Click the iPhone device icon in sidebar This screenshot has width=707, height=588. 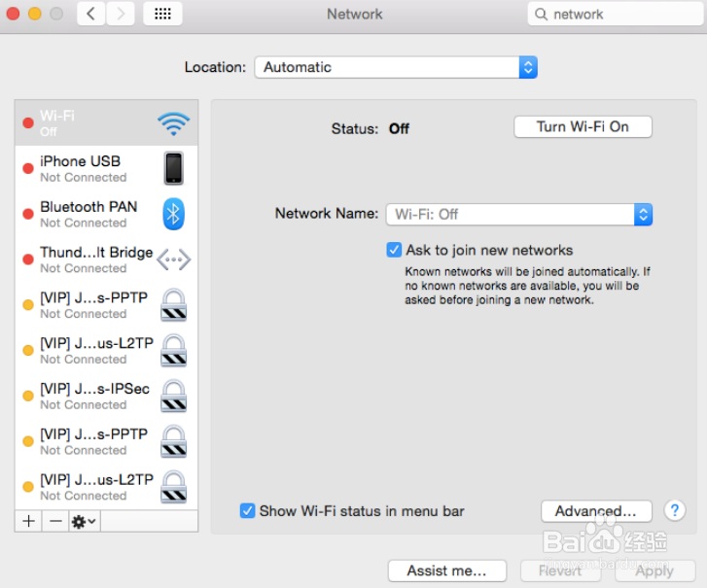click(x=174, y=168)
